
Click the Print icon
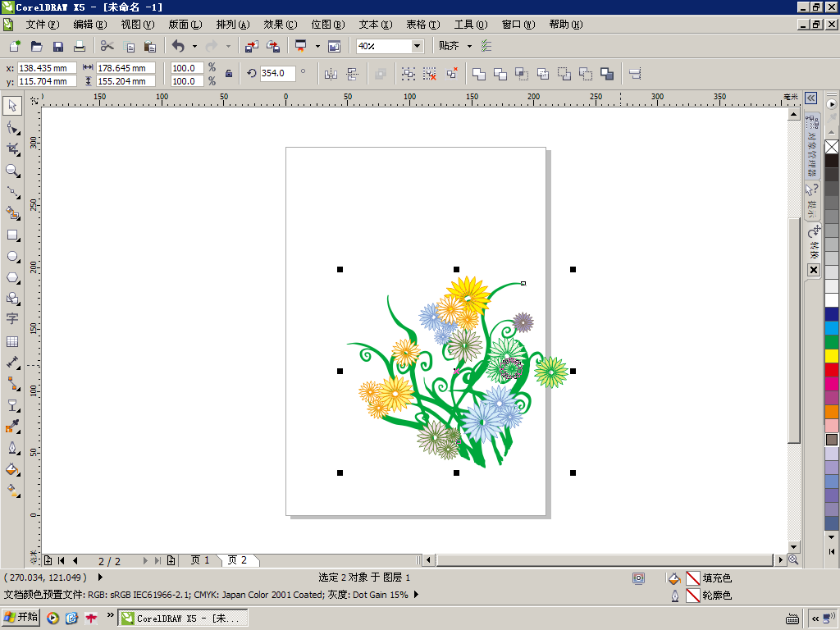coord(80,46)
